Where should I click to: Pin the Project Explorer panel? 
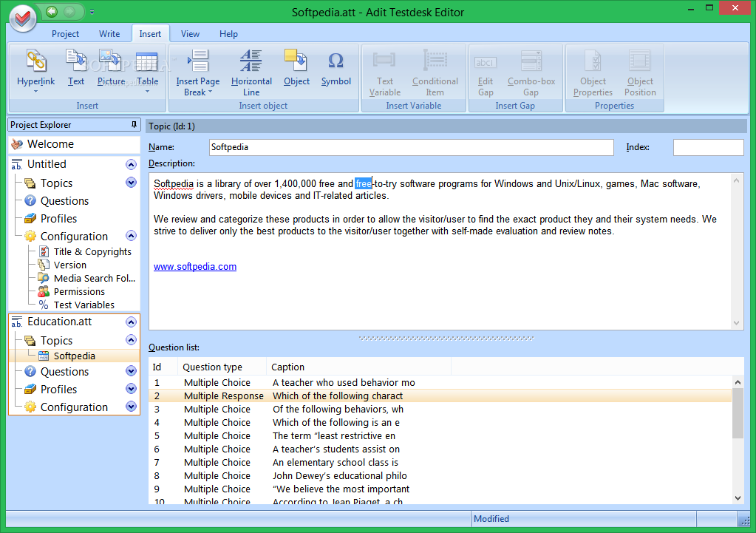(134, 124)
